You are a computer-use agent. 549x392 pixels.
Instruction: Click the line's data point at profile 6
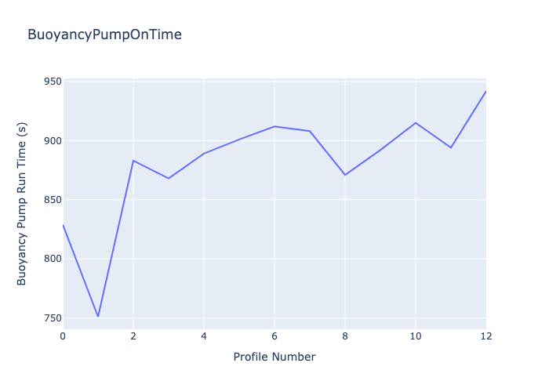pos(274,126)
